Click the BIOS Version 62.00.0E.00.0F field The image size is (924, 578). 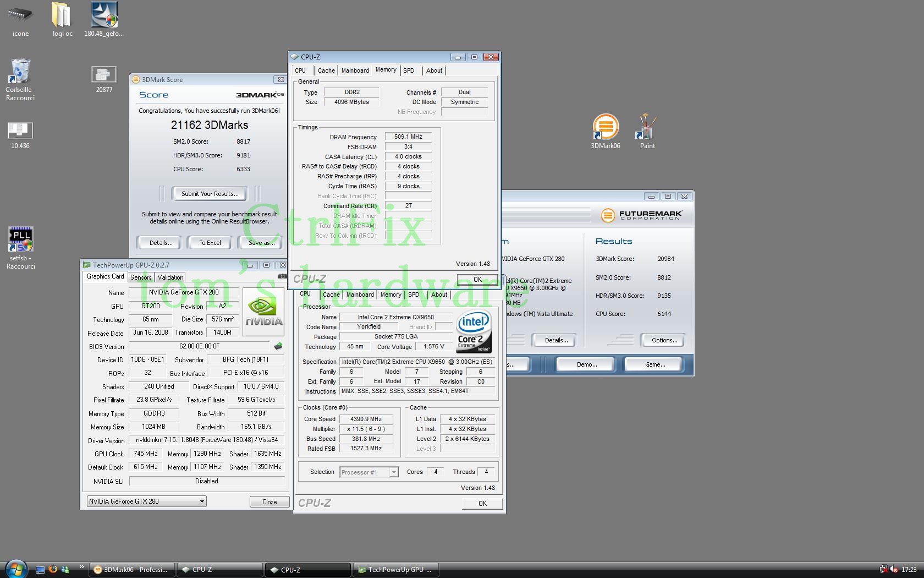pos(199,346)
